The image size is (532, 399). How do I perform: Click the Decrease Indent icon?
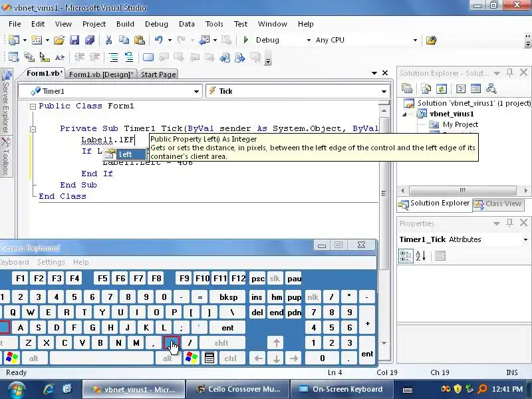pyautogui.click(x=79, y=57)
